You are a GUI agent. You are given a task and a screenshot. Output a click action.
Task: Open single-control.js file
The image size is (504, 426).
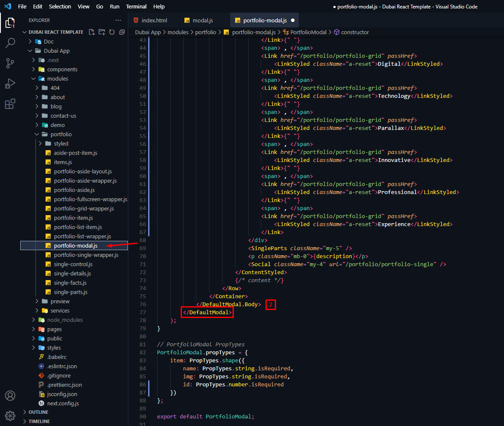(x=73, y=264)
